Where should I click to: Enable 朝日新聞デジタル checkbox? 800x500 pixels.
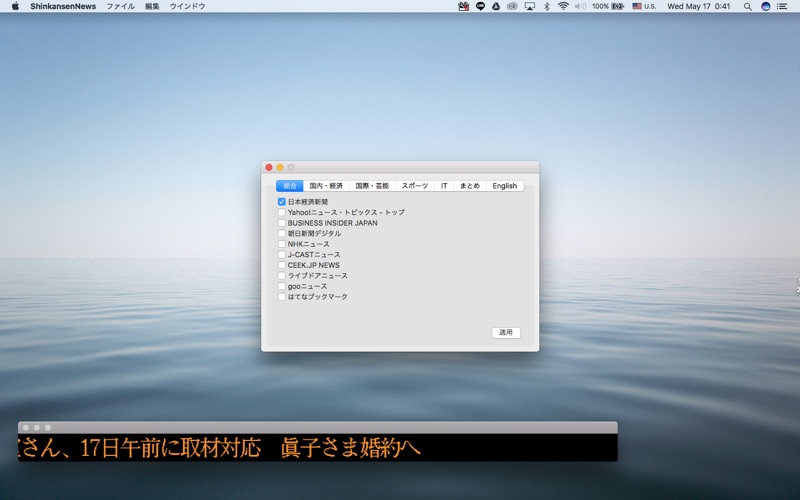(x=282, y=233)
